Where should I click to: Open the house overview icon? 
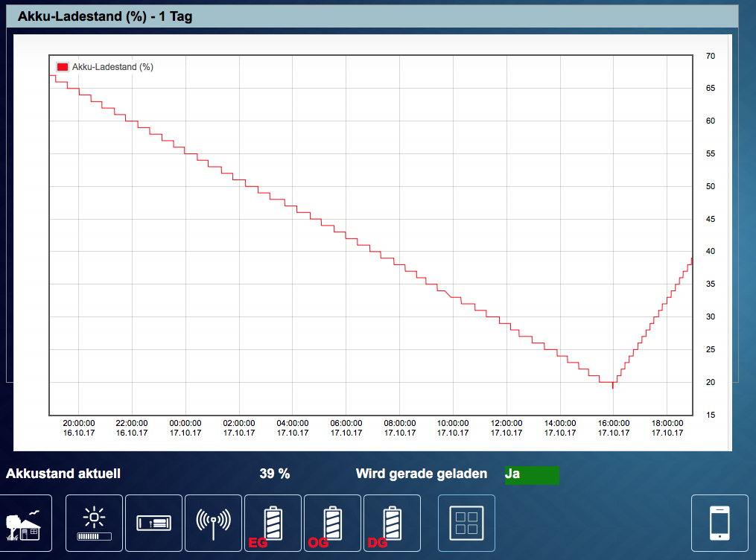click(x=26, y=523)
